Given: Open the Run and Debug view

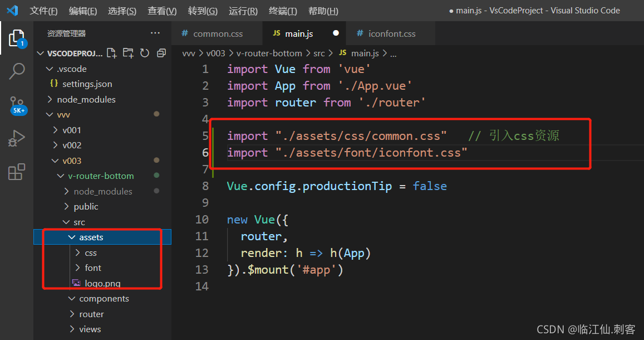Looking at the screenshot, I should [x=17, y=138].
